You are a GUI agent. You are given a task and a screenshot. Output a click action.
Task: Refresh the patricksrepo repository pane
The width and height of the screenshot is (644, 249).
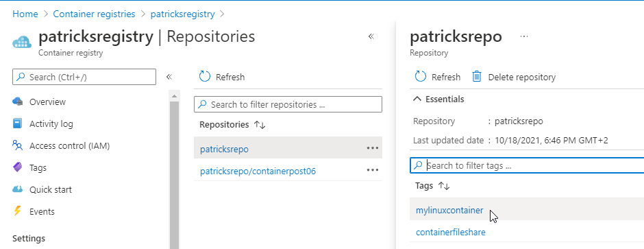click(438, 77)
